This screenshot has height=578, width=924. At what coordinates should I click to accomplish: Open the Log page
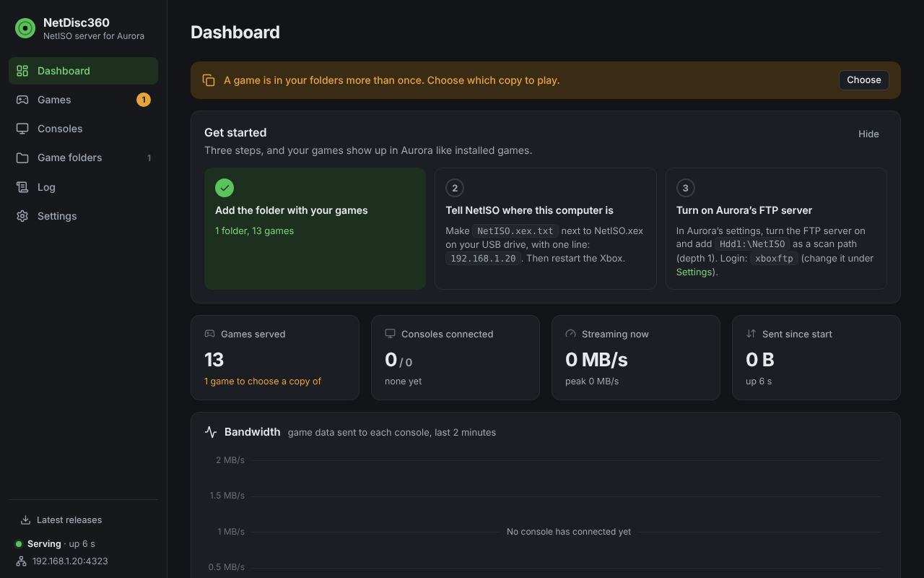coord(83,187)
